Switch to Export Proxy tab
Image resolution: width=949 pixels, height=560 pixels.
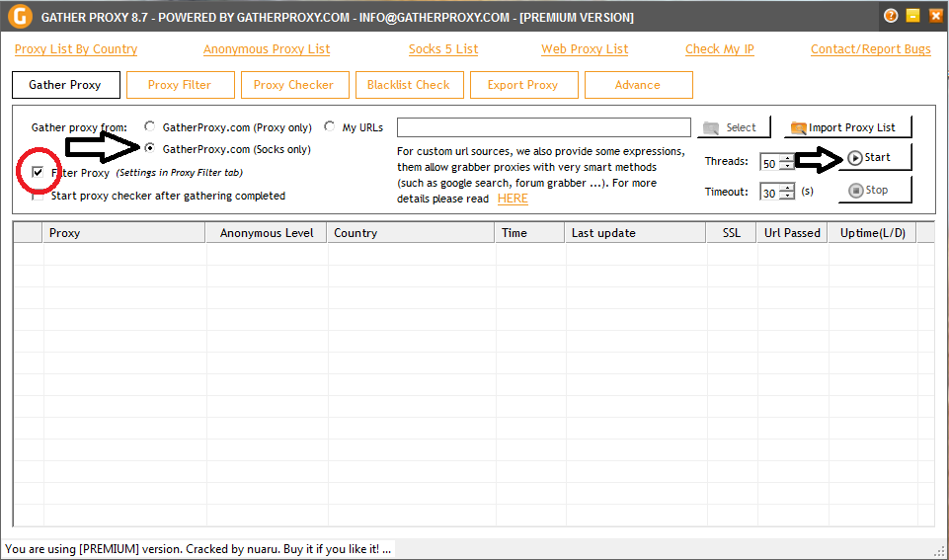click(524, 85)
